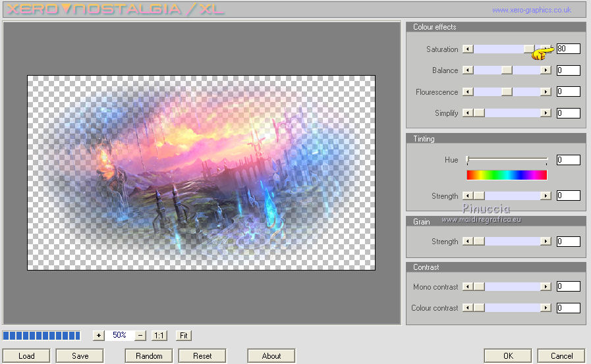Image resolution: width=591 pixels, height=364 pixels.
Task: Click the Saturation slider thumb
Action: [x=529, y=49]
